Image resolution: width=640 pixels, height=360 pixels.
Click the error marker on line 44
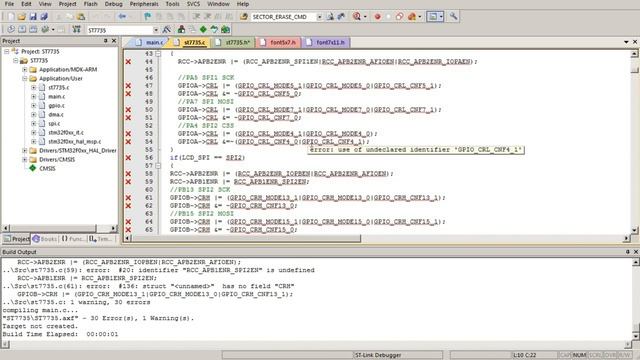pos(128,62)
